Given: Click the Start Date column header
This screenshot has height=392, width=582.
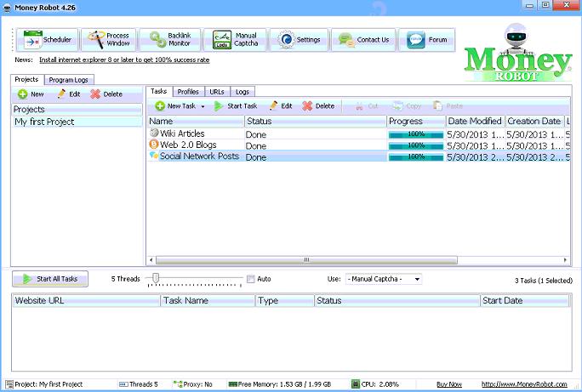Looking at the screenshot, I should tap(524, 301).
